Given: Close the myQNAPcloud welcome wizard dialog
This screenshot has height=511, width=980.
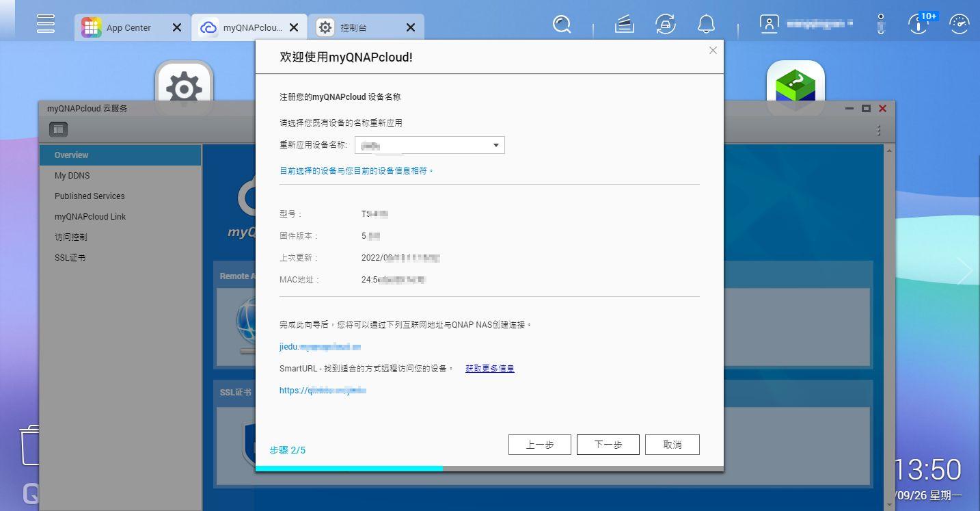Looking at the screenshot, I should 713,50.
